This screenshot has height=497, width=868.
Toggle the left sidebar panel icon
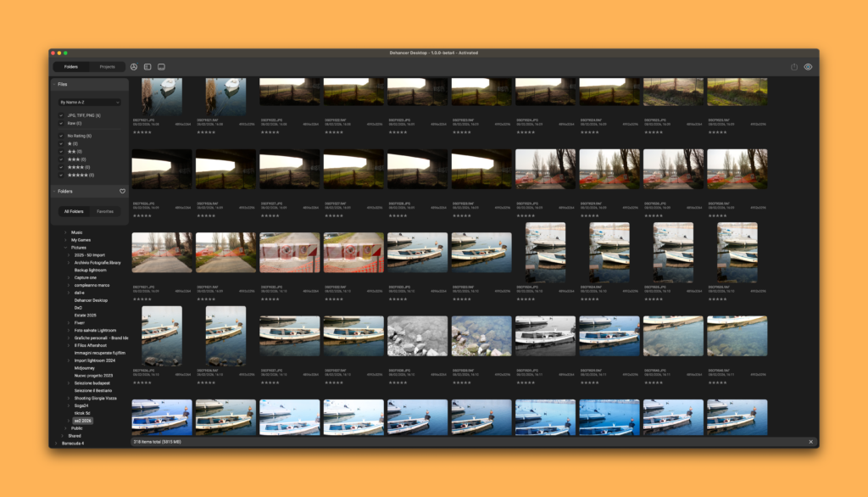click(147, 66)
